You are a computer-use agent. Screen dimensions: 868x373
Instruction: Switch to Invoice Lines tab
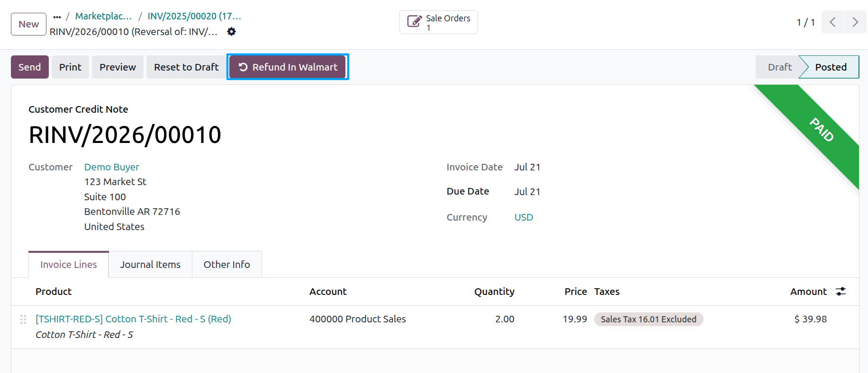click(69, 265)
